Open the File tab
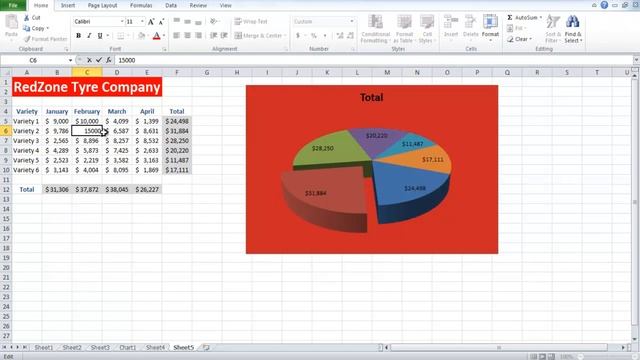Image resolution: width=640 pixels, height=360 pixels. point(13,5)
